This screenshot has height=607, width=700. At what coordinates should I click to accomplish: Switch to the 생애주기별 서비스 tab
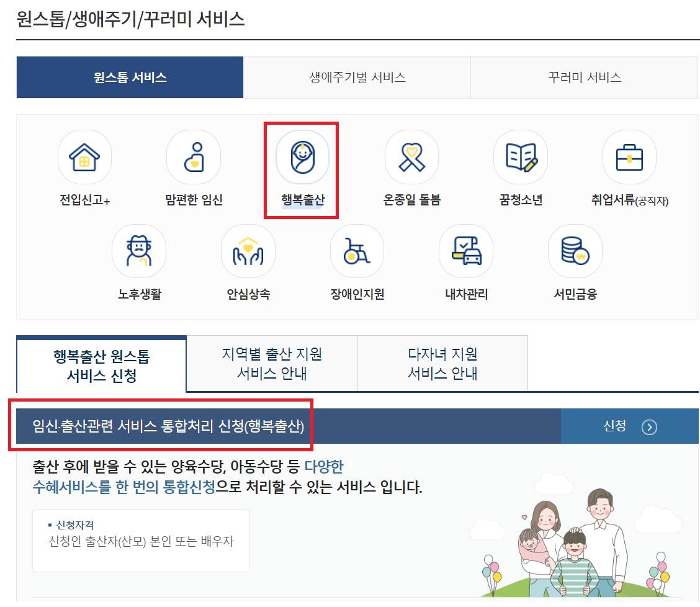357,77
